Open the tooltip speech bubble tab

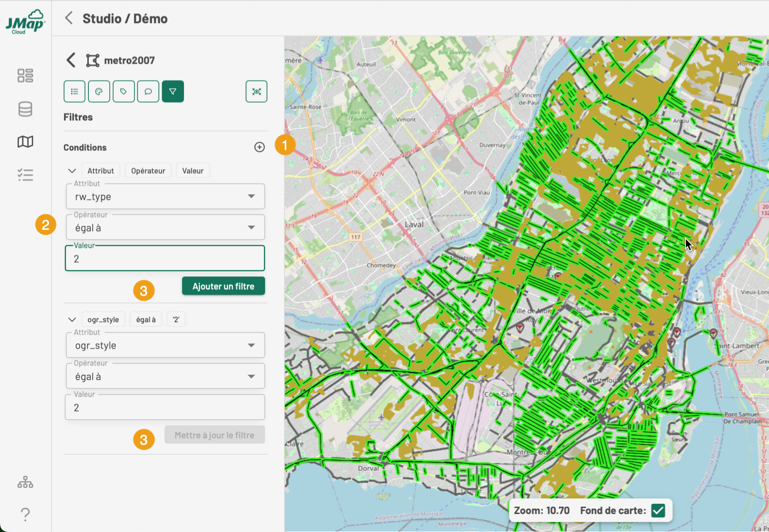(148, 92)
